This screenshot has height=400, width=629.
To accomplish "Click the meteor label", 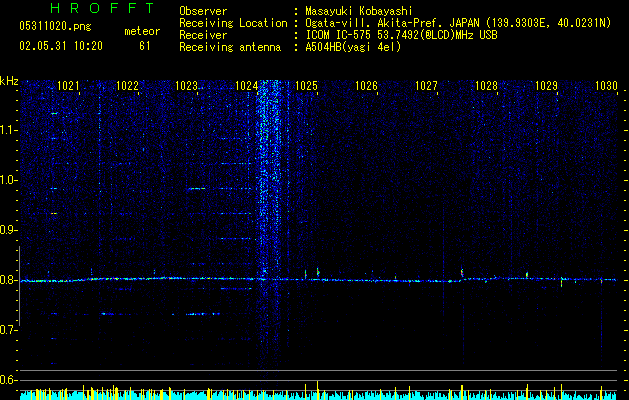I will pyautogui.click(x=142, y=31).
